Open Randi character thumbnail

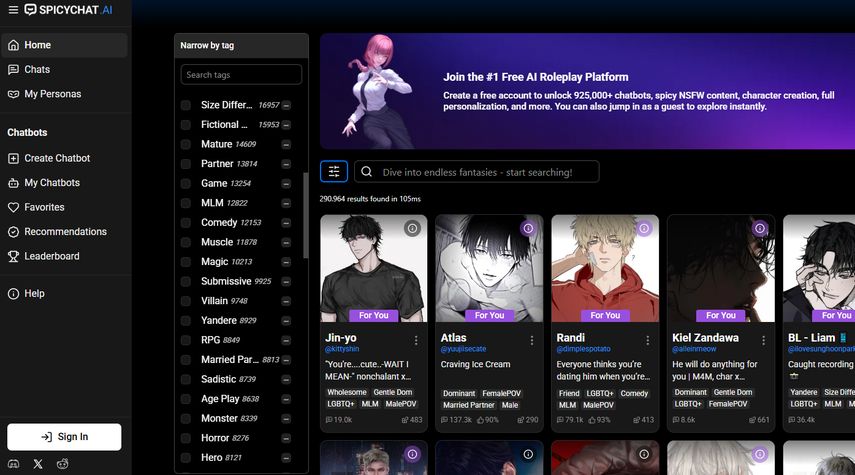tap(605, 268)
